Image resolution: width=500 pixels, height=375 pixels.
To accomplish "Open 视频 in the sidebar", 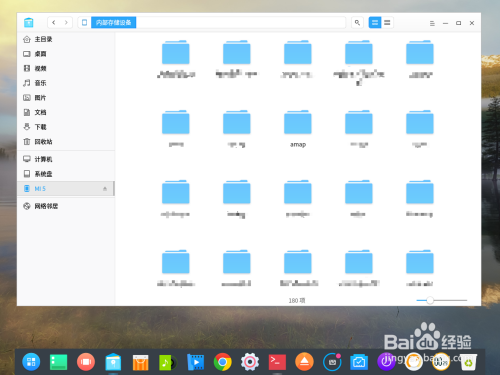I will [66, 69].
